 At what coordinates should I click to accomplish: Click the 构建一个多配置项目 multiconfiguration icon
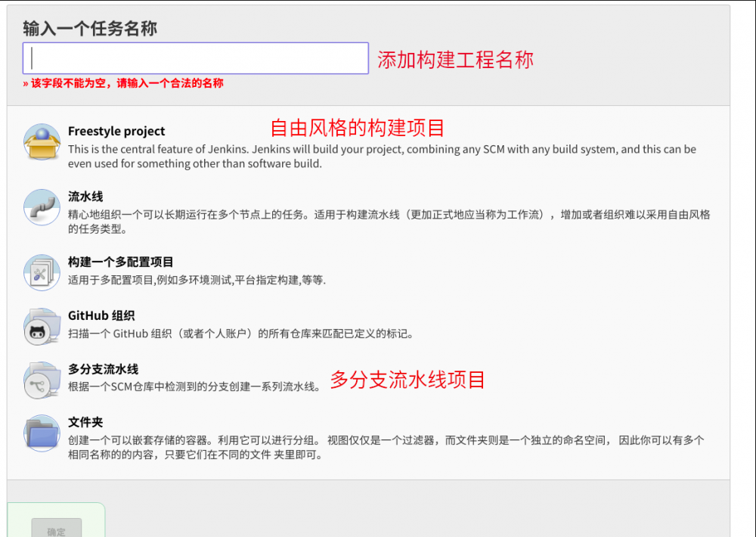click(x=42, y=273)
